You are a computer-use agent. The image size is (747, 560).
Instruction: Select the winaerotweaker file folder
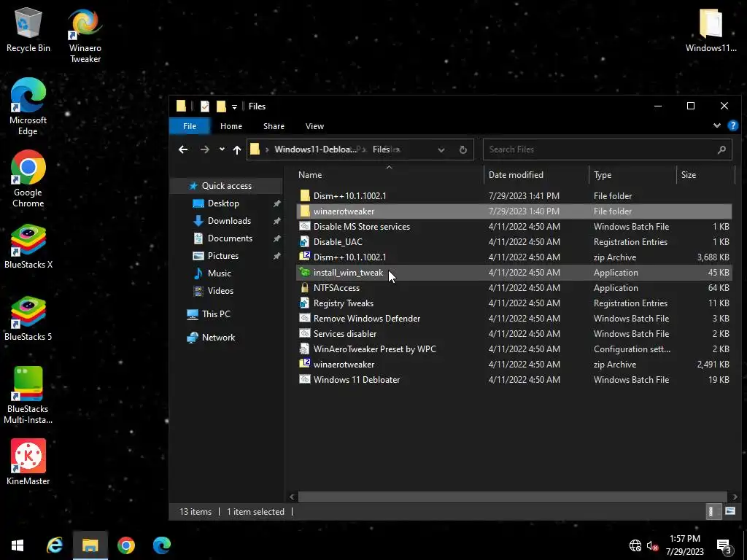tap(514, 211)
